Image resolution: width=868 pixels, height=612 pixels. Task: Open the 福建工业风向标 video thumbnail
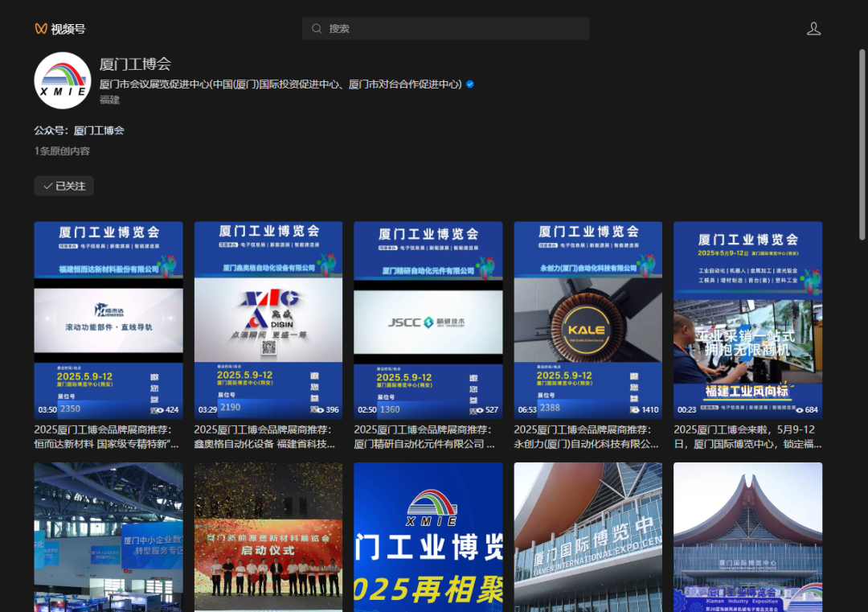tap(748, 320)
